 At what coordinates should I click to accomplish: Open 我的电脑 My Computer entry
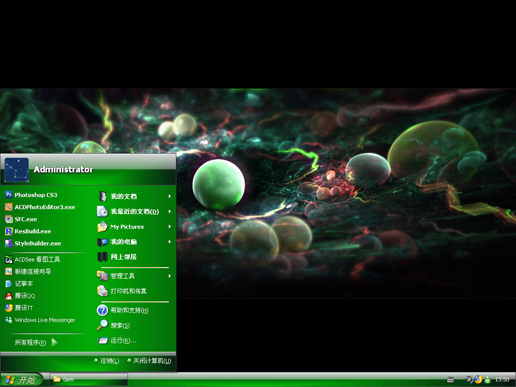tap(117, 242)
